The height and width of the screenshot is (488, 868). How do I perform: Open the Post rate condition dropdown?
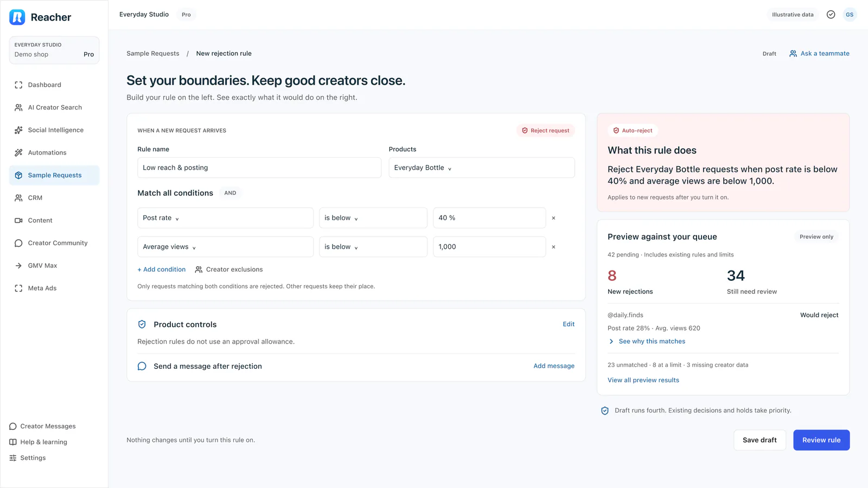pyautogui.click(x=225, y=218)
